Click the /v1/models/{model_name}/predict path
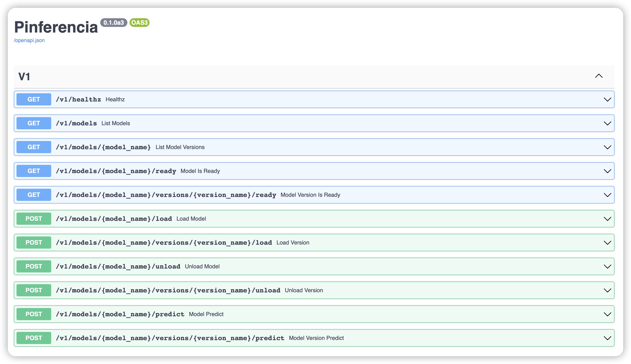Viewport: 631px width, 364px height. pyautogui.click(x=120, y=314)
